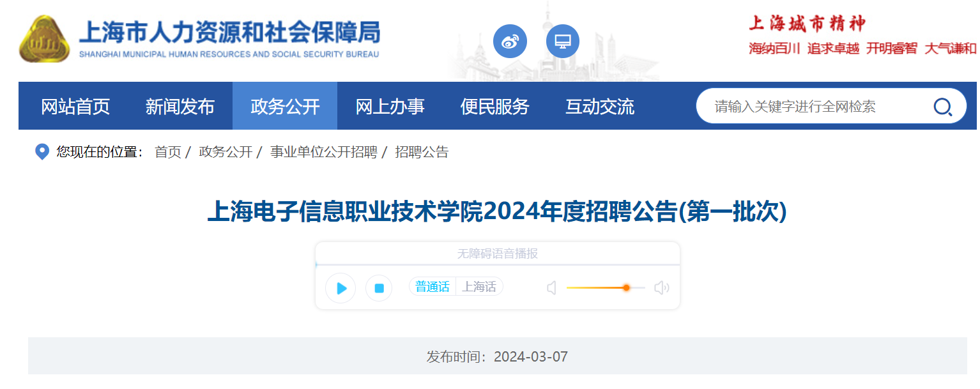Go to 政务公开 in breadcrumb
Screen dimensions: 980x389
(226, 152)
